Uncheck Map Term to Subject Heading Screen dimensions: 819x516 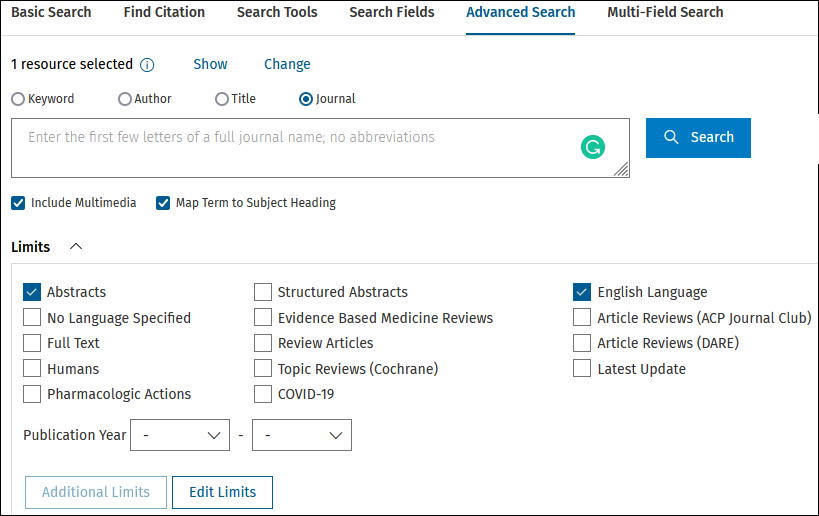163,203
